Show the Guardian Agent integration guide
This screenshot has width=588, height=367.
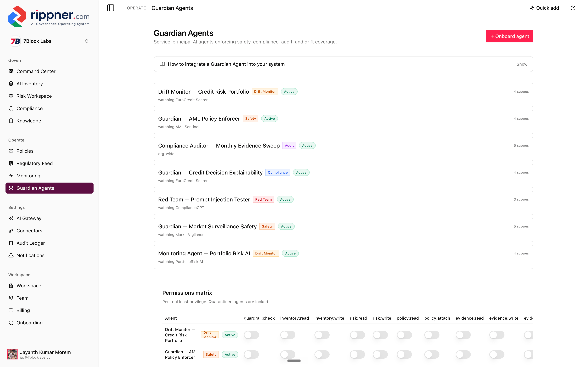tap(522, 64)
